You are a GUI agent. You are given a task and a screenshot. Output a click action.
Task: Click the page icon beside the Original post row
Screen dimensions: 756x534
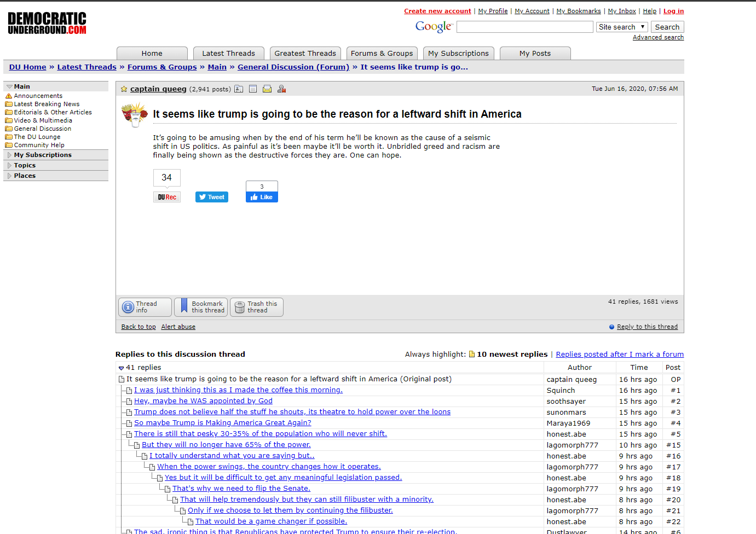(x=122, y=379)
